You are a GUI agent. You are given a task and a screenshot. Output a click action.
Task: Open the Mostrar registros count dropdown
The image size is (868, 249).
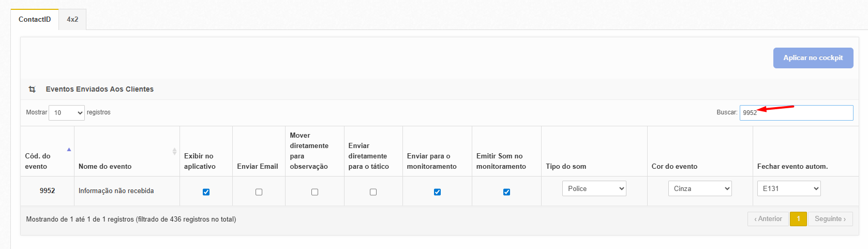(x=67, y=112)
